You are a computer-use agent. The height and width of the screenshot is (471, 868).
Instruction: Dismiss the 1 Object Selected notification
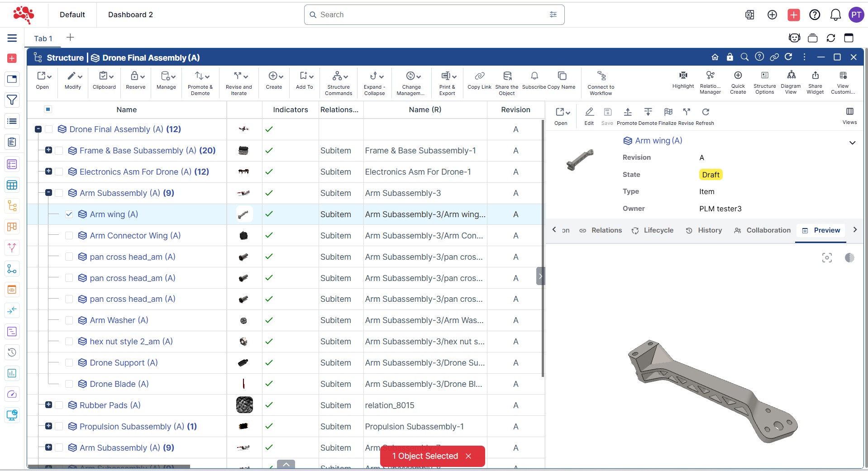[x=468, y=456]
